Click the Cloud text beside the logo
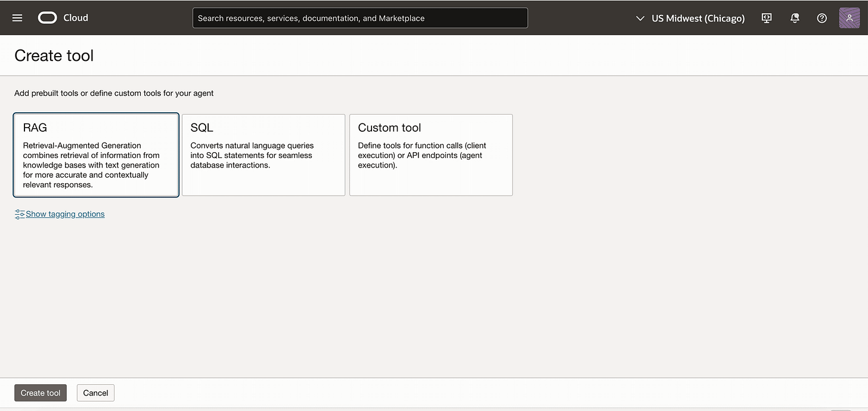Screen dimensions: 868x411 coord(76,18)
